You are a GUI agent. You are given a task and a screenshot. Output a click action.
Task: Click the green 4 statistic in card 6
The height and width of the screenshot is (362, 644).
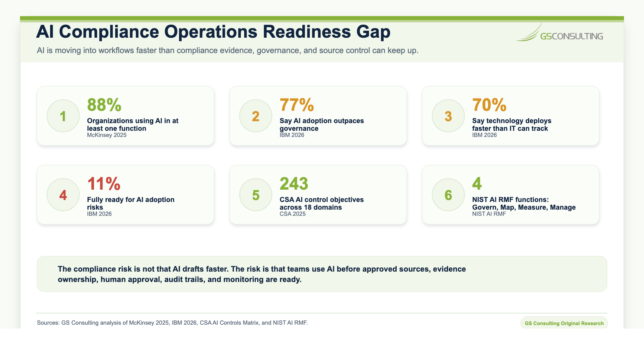pos(477,184)
